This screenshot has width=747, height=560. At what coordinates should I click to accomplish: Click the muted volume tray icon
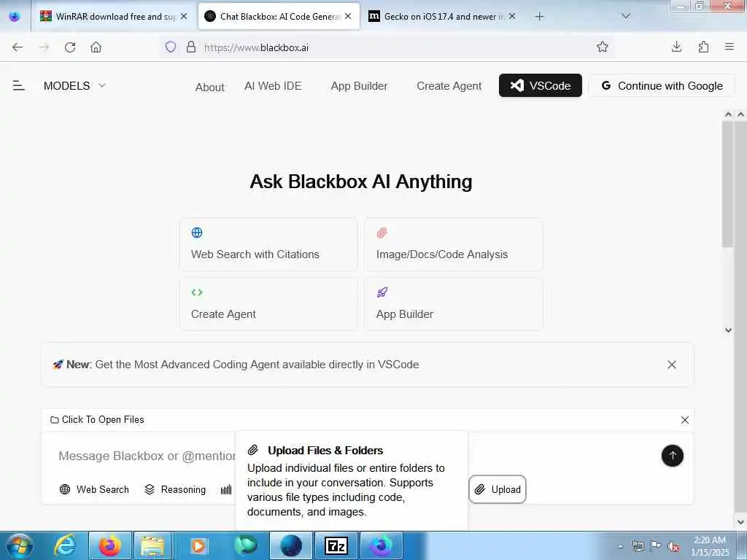[x=673, y=547]
